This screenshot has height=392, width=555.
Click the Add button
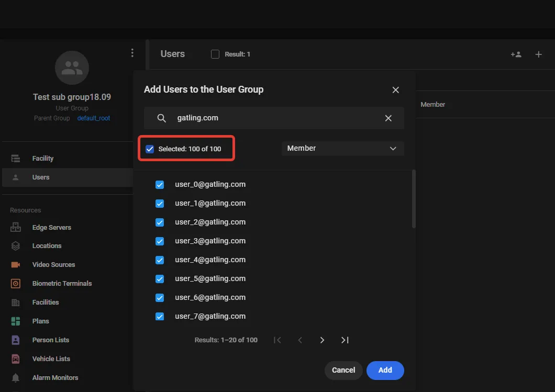click(385, 371)
